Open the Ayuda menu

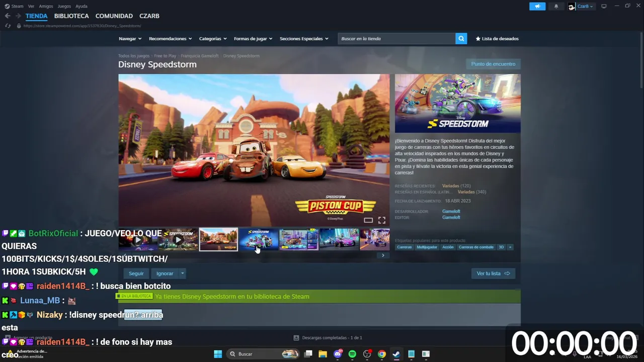tap(81, 6)
